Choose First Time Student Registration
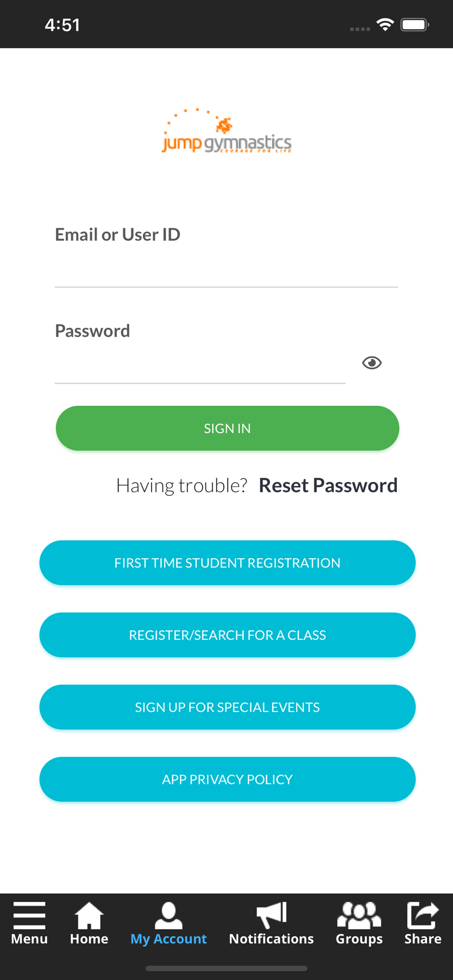Image resolution: width=453 pixels, height=980 pixels. 227,563
